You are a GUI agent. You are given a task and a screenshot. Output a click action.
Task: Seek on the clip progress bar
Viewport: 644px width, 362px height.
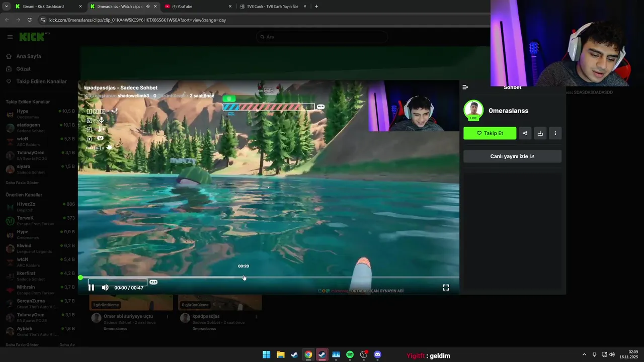[x=270, y=278]
